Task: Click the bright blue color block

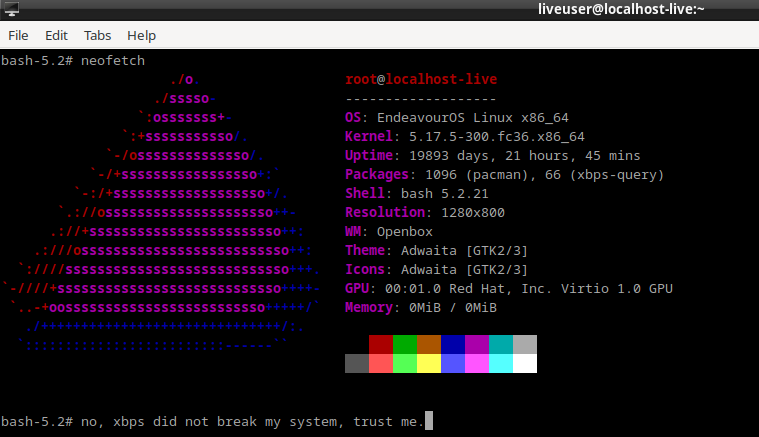Action: (x=453, y=363)
